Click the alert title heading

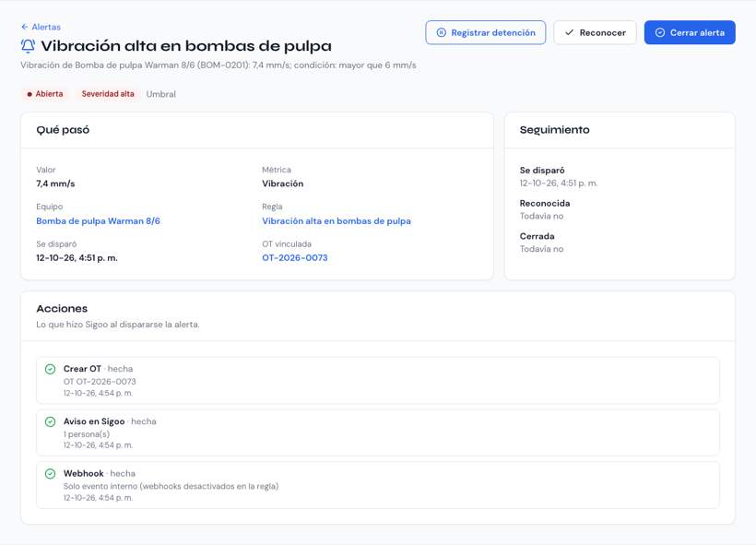click(x=186, y=46)
